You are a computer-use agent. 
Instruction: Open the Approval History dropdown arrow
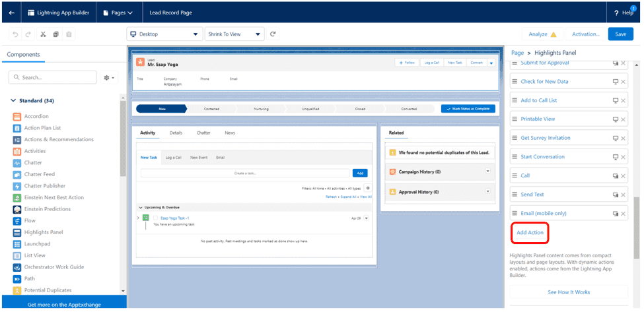488,191
